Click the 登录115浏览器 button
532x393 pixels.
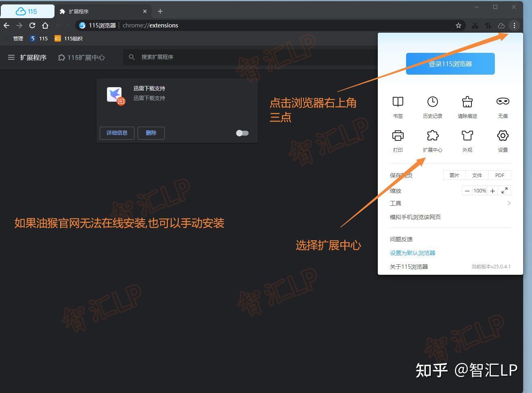click(450, 63)
